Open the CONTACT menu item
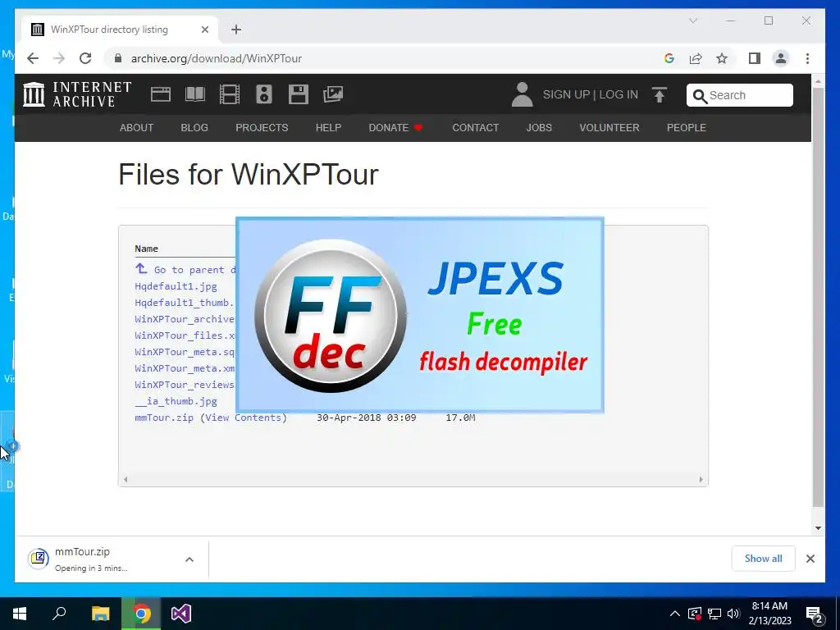This screenshot has height=630, width=840. (x=475, y=127)
